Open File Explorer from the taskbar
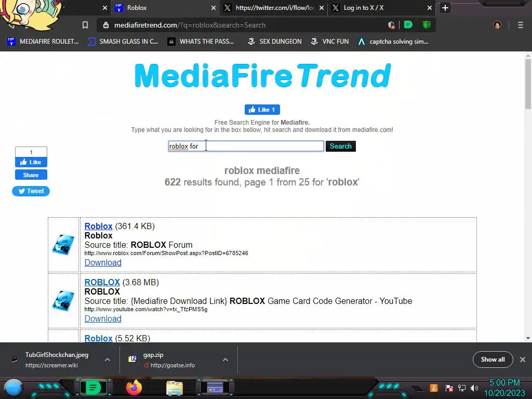 coord(175,388)
